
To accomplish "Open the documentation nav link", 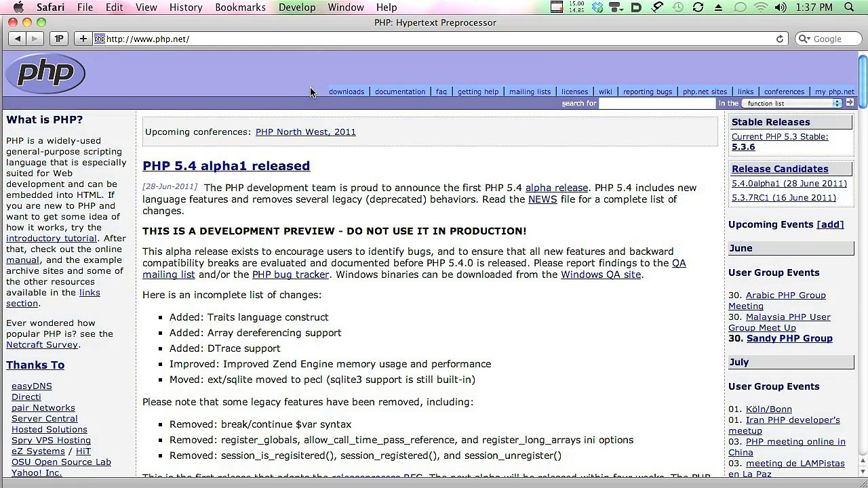I will coord(400,91).
